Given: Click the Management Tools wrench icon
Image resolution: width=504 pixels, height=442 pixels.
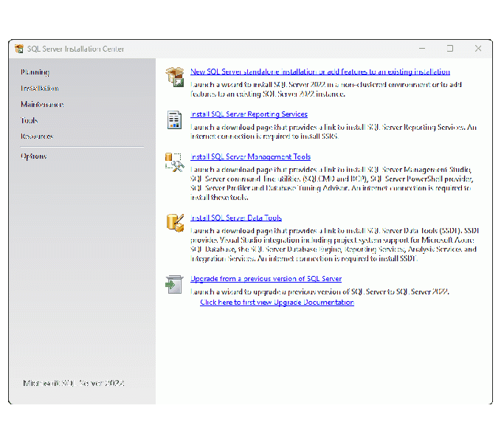Looking at the screenshot, I should click(175, 162).
